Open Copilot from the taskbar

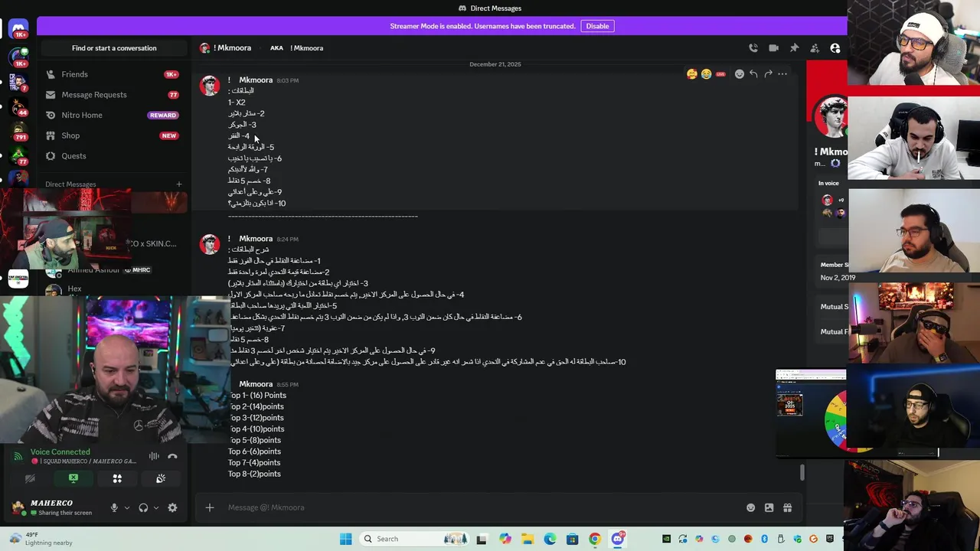(x=505, y=539)
